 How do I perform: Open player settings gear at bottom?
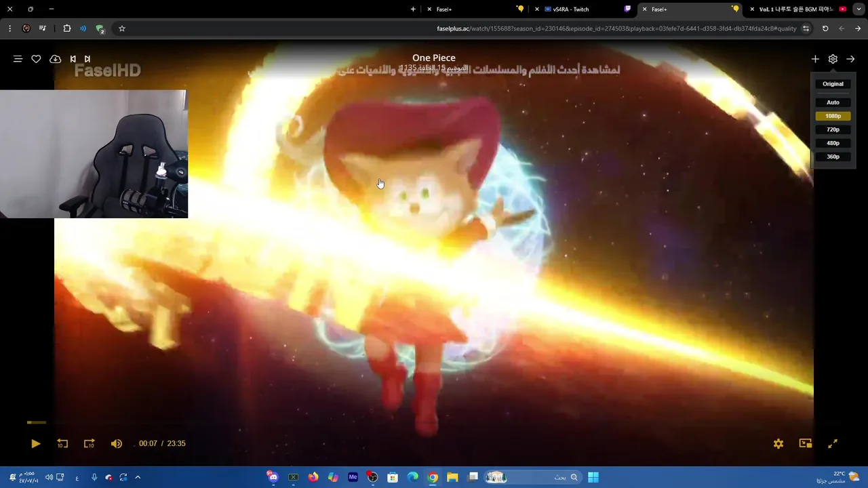778,443
